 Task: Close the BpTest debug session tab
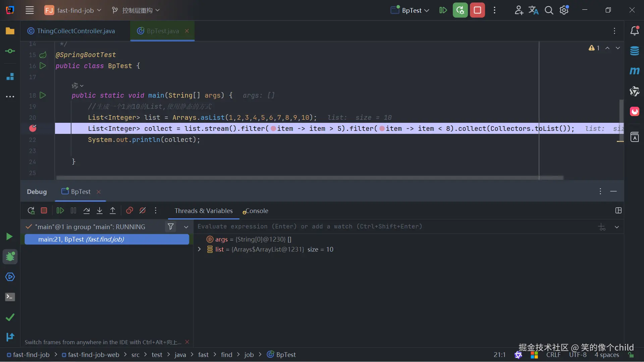(99, 192)
